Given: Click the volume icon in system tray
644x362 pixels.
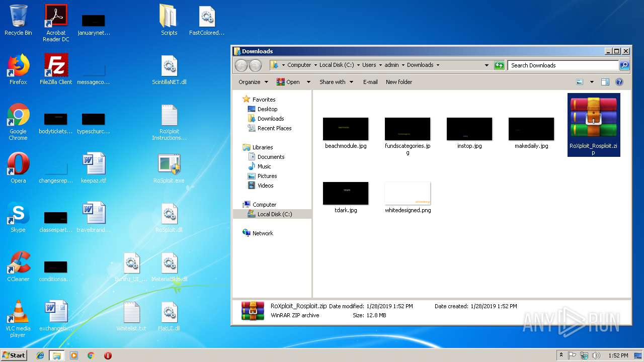Looking at the screenshot, I should point(596,355).
